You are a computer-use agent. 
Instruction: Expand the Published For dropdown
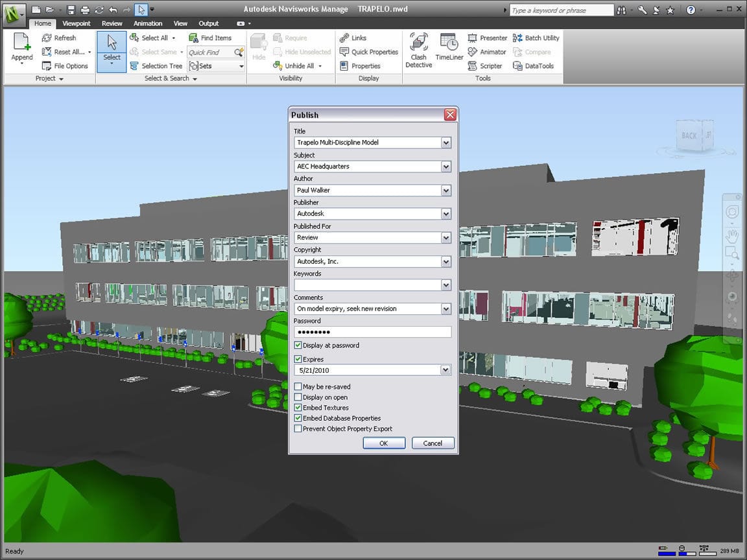coord(445,238)
